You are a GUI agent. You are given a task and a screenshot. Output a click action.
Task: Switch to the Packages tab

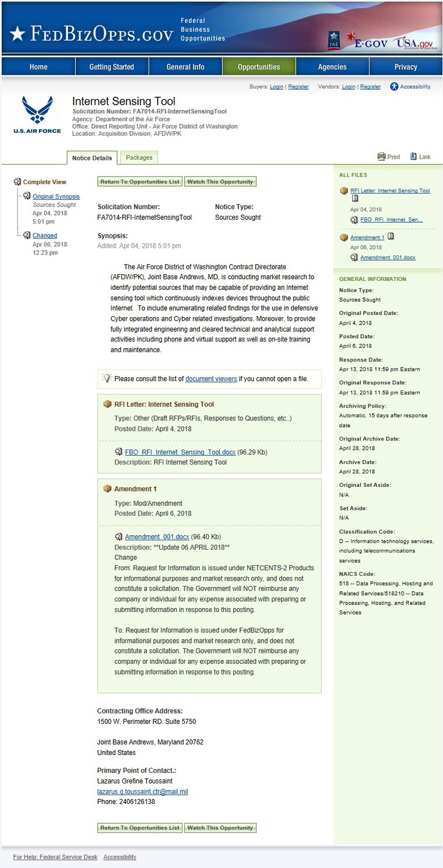(139, 157)
